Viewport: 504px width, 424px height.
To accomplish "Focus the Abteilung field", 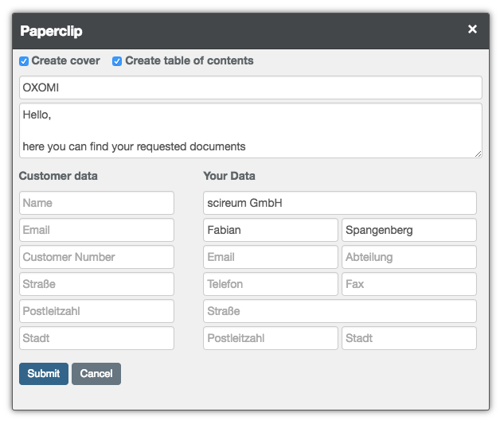I will (x=409, y=257).
